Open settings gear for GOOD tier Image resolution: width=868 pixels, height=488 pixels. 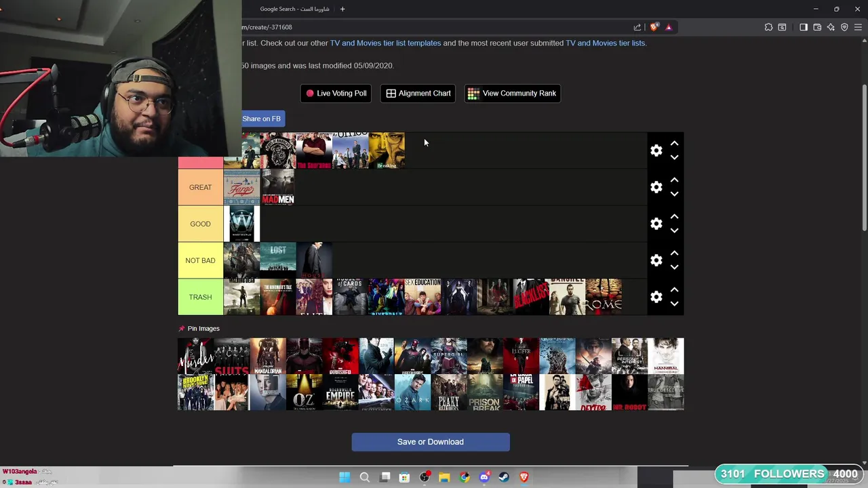coord(656,224)
